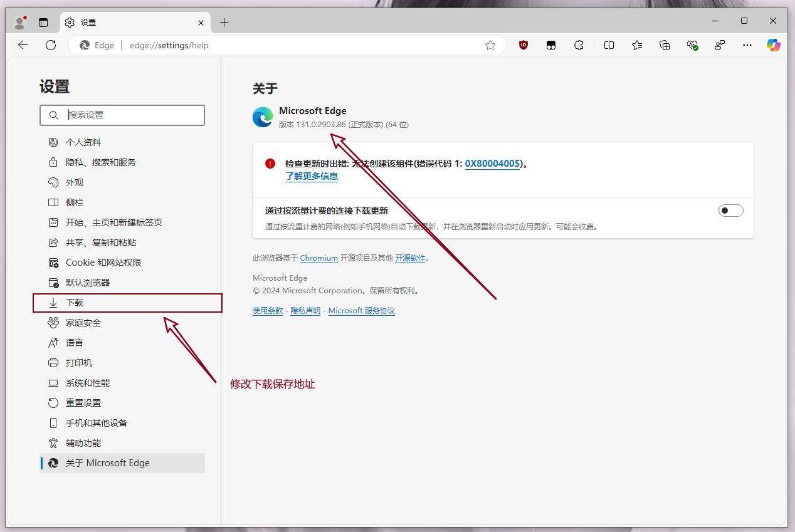Image resolution: width=795 pixels, height=532 pixels.
Task: Open the 使用条款 link
Action: pos(268,311)
